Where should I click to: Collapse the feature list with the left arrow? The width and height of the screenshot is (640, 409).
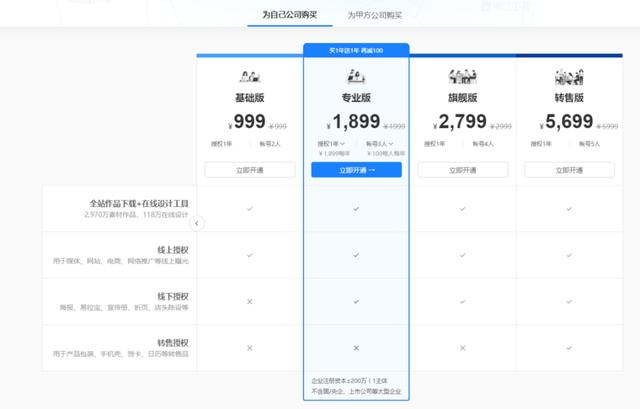(198, 224)
